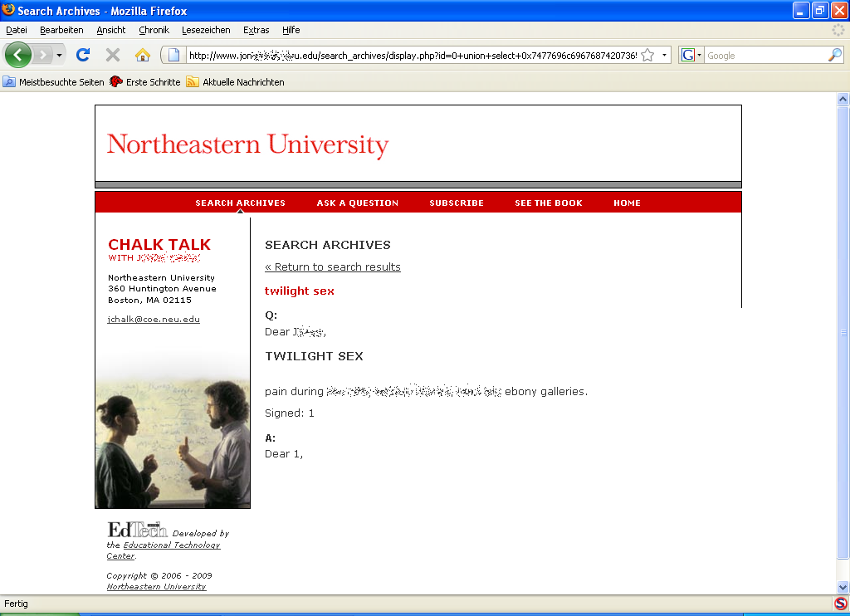Viewport: 850px width, 616px height.
Task: Click the vertical scrollbar down arrow
Action: coord(843,588)
